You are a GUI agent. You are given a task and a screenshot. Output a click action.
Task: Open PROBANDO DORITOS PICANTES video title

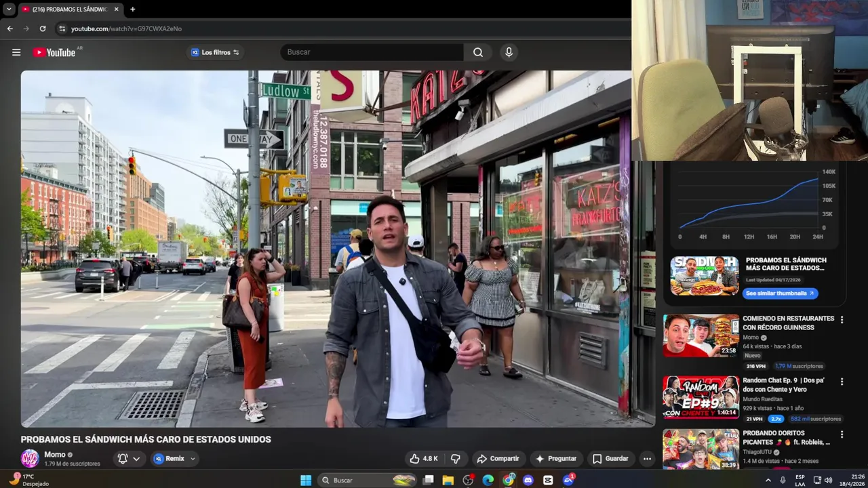click(787, 438)
